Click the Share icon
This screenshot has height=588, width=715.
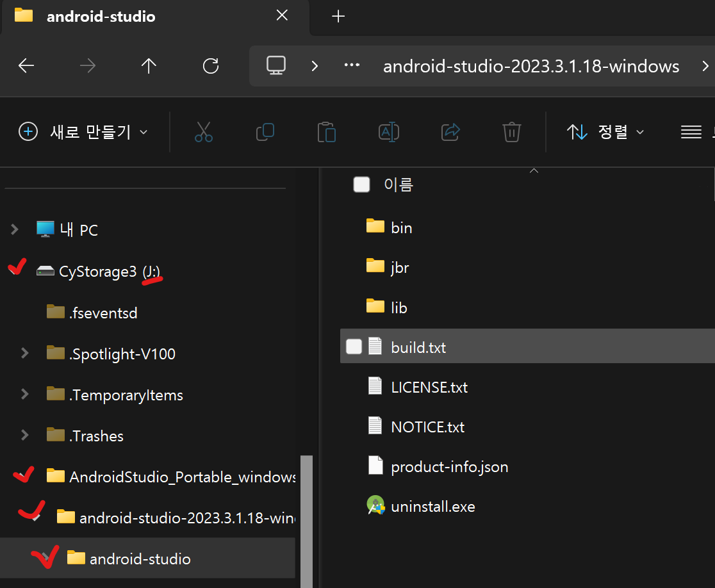[x=450, y=132]
